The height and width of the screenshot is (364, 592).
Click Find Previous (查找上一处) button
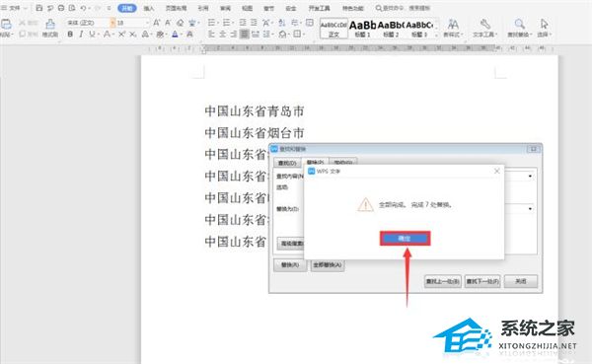(x=442, y=281)
